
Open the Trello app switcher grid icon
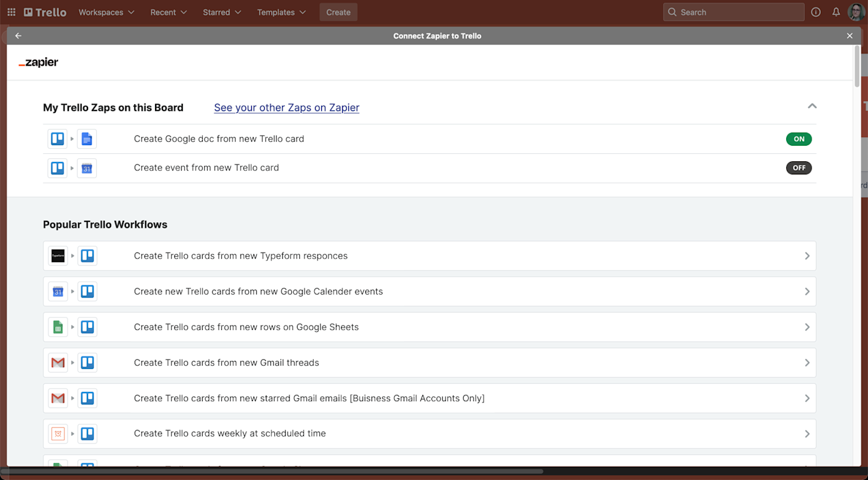tap(11, 12)
